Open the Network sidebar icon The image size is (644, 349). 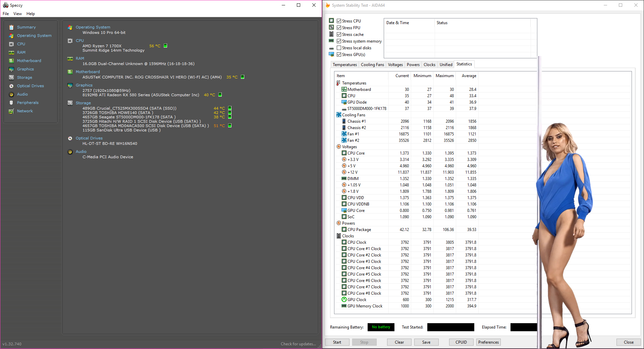click(11, 111)
